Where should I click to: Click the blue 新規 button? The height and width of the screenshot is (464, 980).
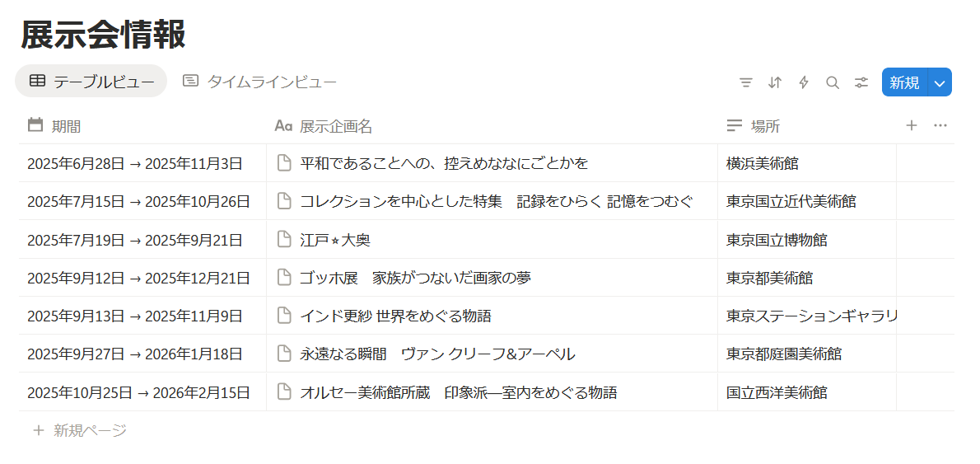905,82
